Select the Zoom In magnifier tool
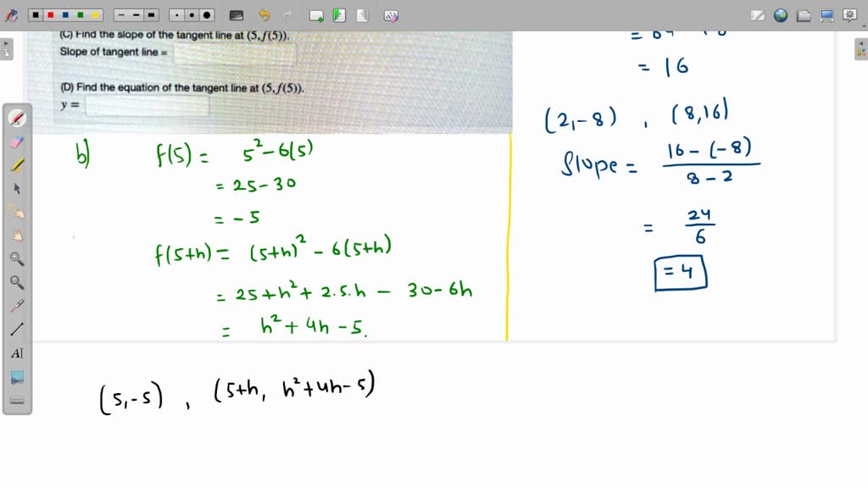The width and height of the screenshot is (868, 488). click(x=17, y=260)
